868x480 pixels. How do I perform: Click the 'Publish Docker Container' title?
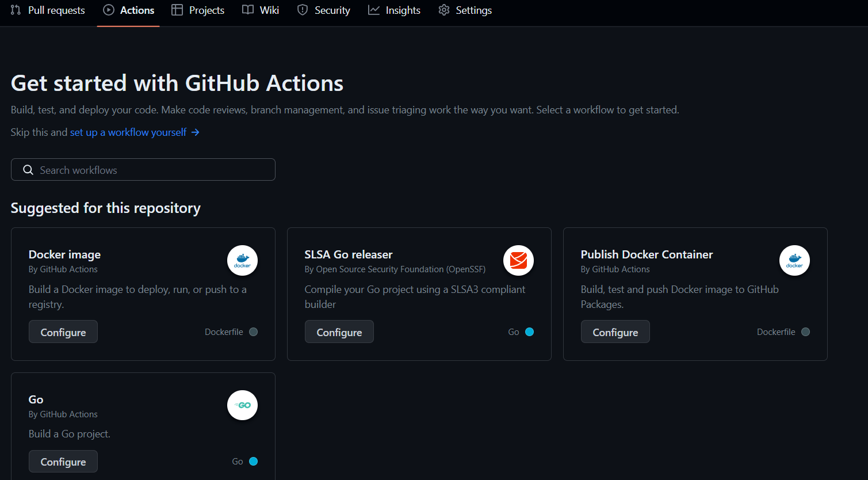(647, 254)
